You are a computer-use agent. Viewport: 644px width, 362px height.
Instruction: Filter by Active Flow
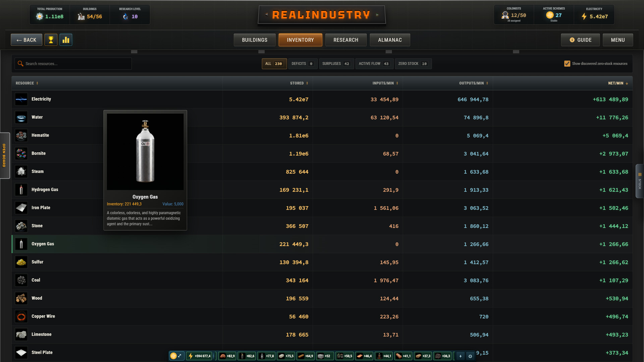pos(374,64)
